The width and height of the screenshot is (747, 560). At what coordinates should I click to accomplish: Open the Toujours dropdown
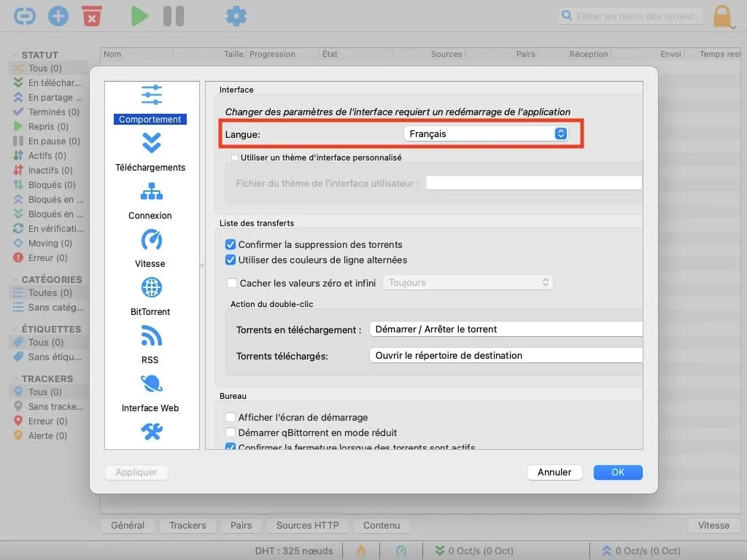[468, 282]
